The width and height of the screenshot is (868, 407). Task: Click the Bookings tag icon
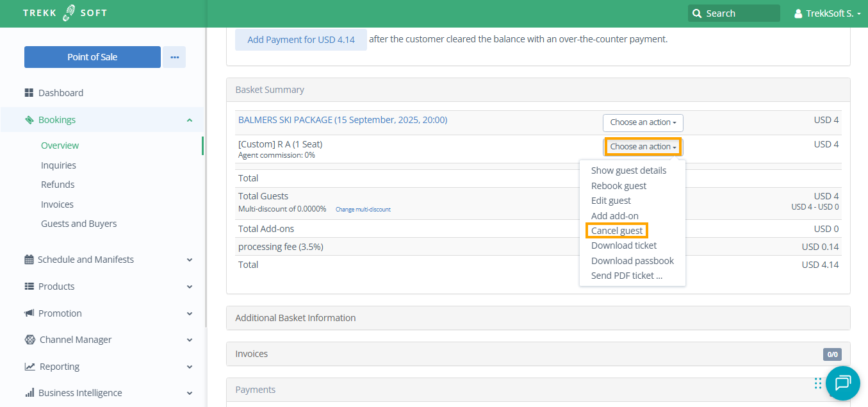pos(29,120)
